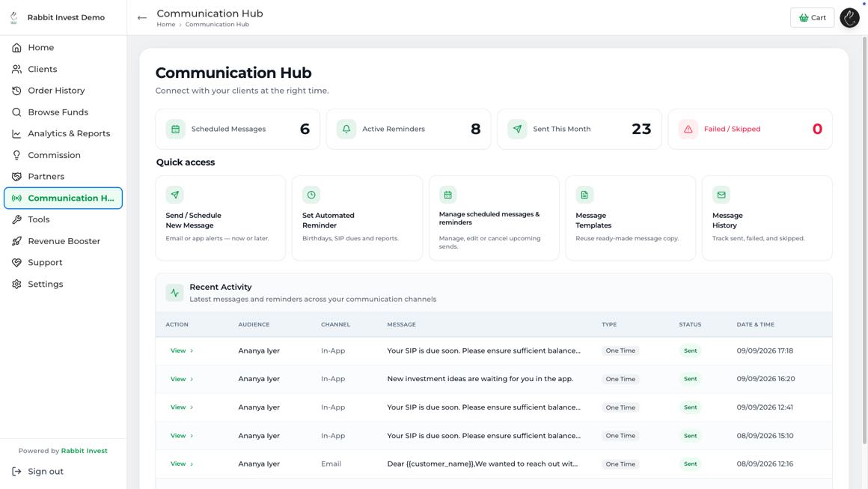The height and width of the screenshot is (489, 868).
Task: Open Message History quick access card
Action: (767, 218)
